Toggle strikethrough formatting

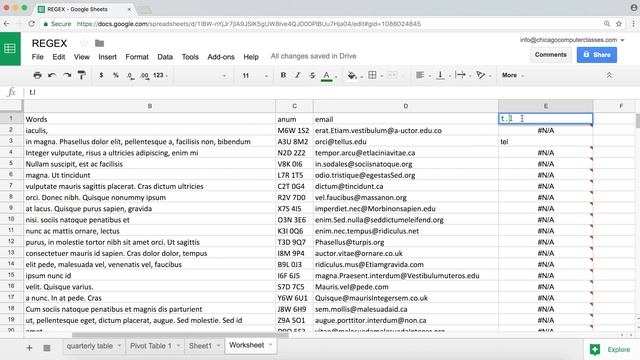tap(312, 75)
